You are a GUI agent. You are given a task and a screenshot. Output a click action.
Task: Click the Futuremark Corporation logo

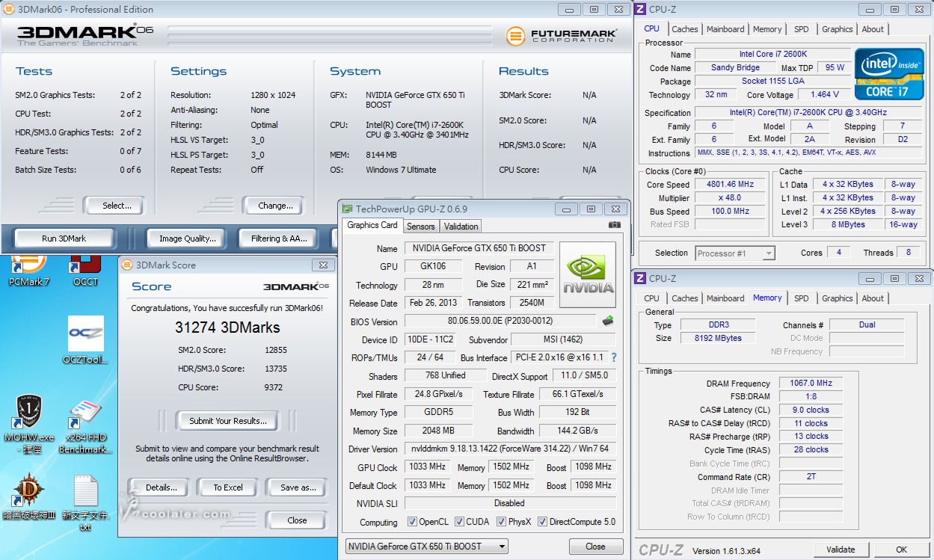click(562, 35)
